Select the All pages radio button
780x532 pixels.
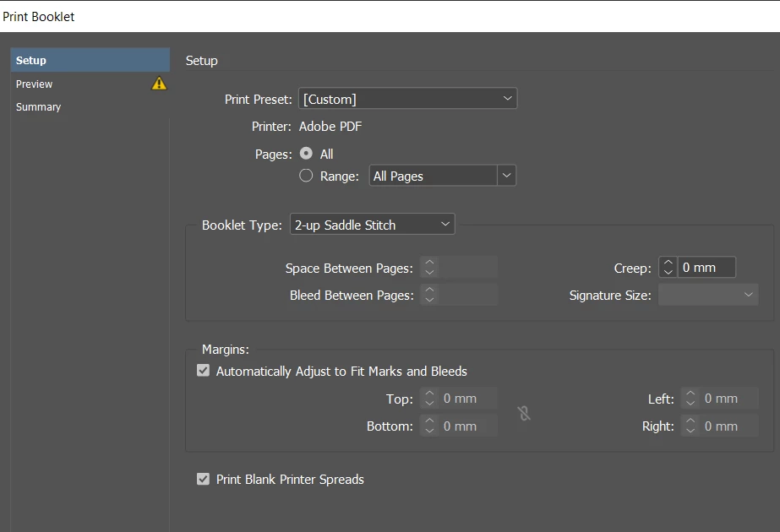pyautogui.click(x=306, y=153)
